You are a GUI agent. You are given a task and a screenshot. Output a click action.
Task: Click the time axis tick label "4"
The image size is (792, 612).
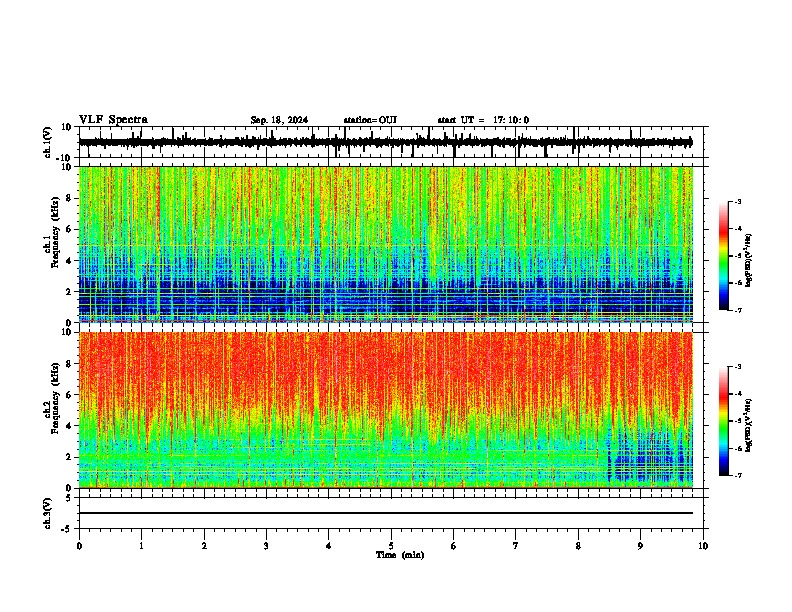coord(329,546)
